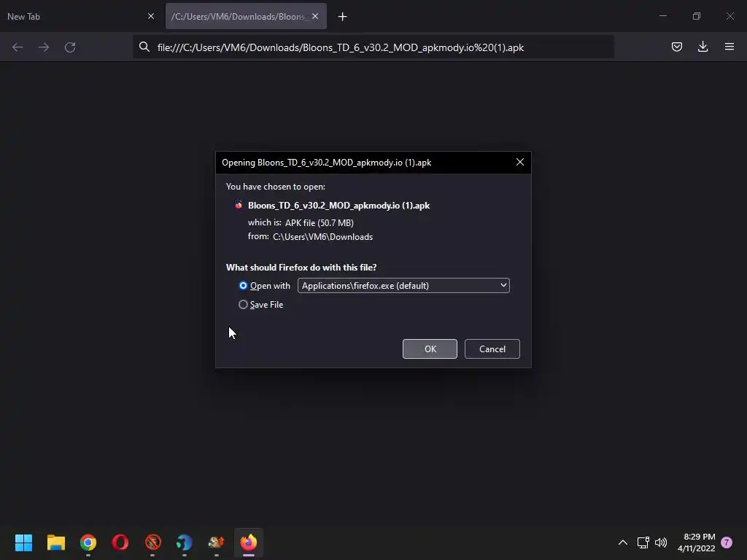Open Opera browser from taskbar
The width and height of the screenshot is (747, 560).
point(120,542)
